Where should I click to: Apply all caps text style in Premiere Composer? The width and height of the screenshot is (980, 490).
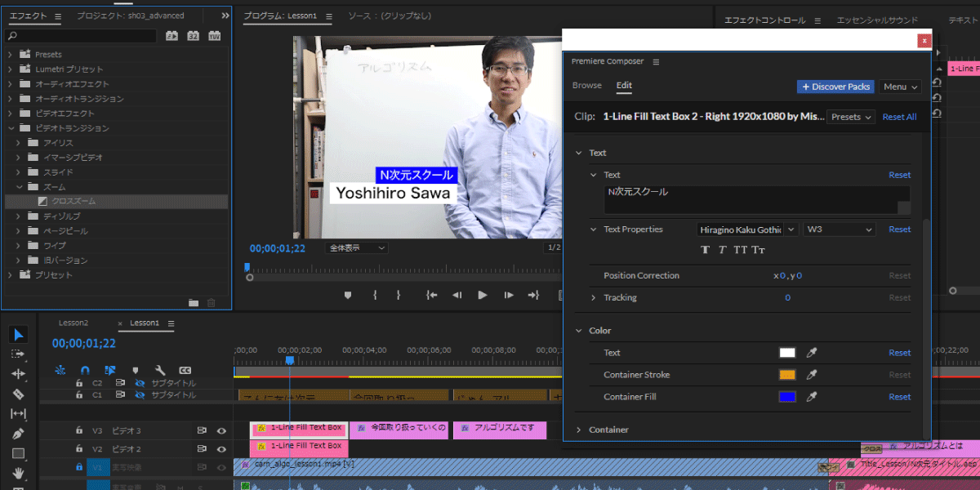pos(741,249)
